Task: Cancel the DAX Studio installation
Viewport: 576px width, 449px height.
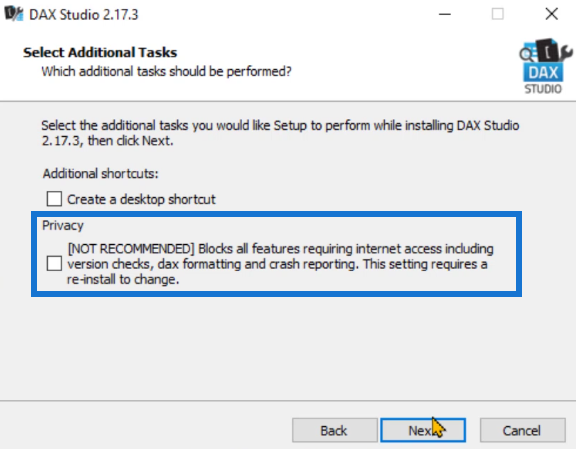Action: point(522,430)
